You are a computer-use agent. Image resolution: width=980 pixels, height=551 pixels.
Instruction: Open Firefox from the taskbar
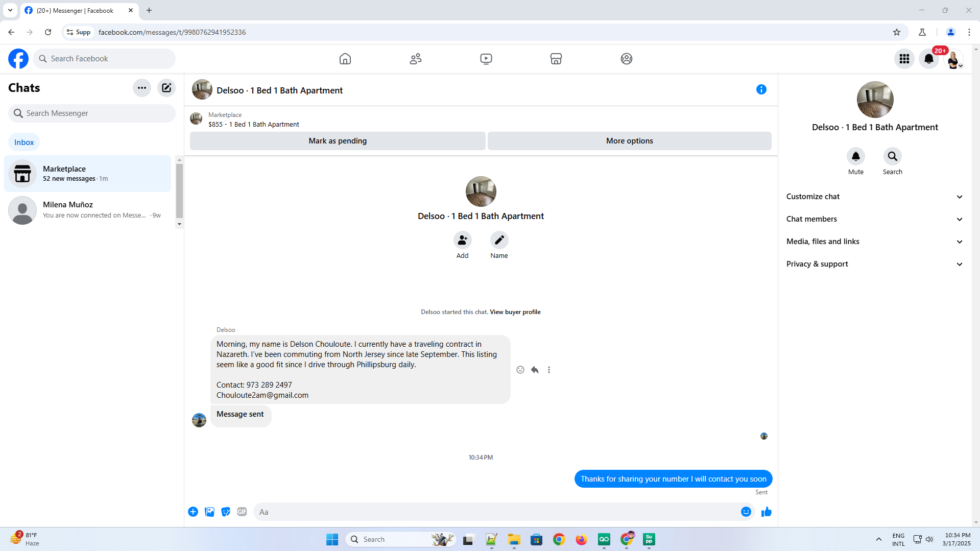[581, 539]
